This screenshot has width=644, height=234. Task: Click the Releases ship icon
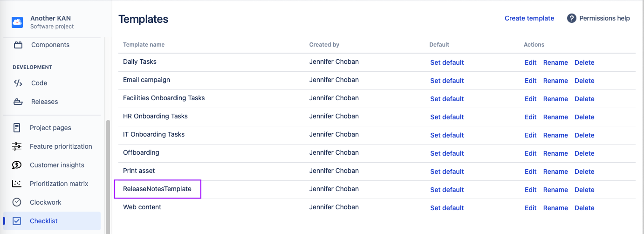[18, 102]
